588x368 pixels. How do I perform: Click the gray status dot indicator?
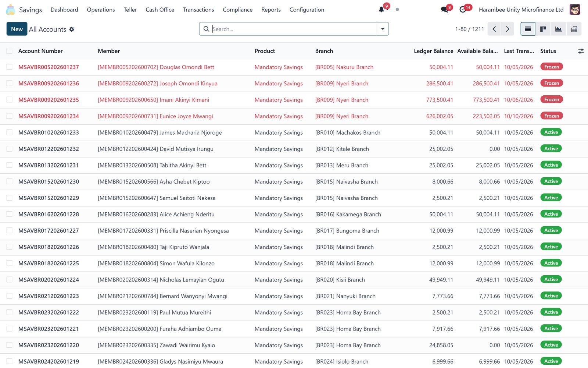pyautogui.click(x=397, y=10)
